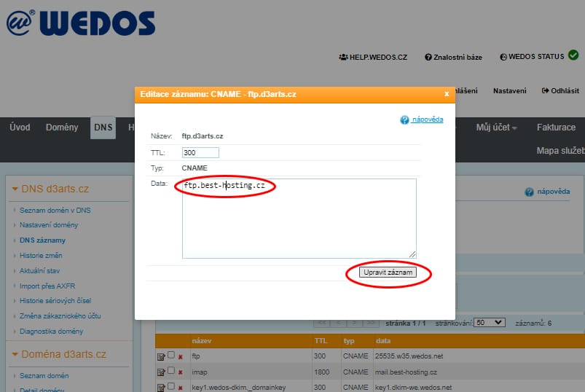
Task: Click the nápověda link in the dialog
Action: click(428, 119)
